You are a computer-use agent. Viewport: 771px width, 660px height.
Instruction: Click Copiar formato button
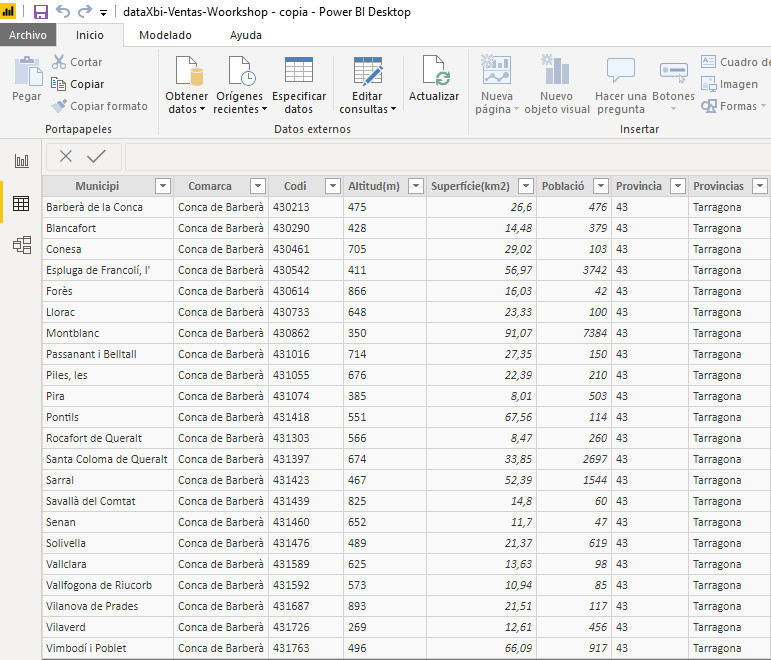pos(99,106)
